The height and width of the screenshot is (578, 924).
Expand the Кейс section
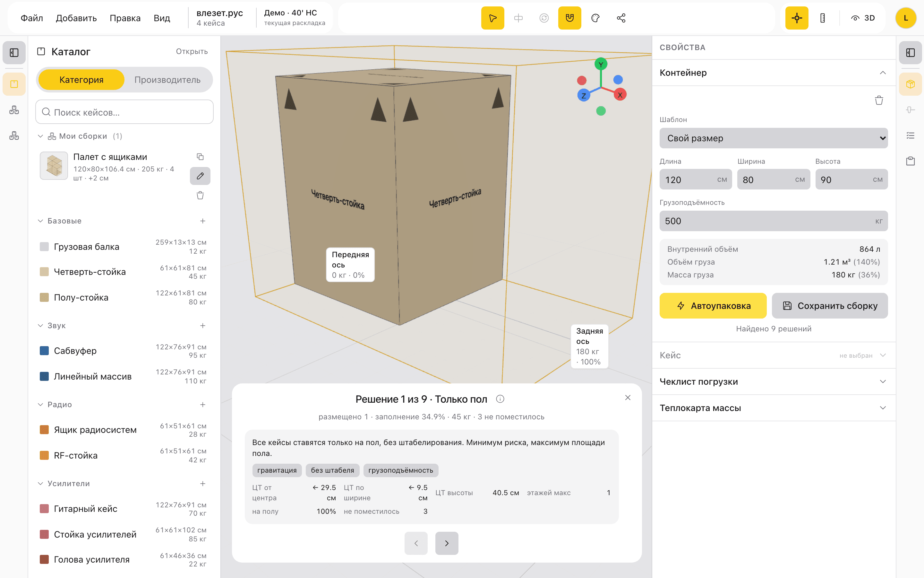click(x=774, y=355)
